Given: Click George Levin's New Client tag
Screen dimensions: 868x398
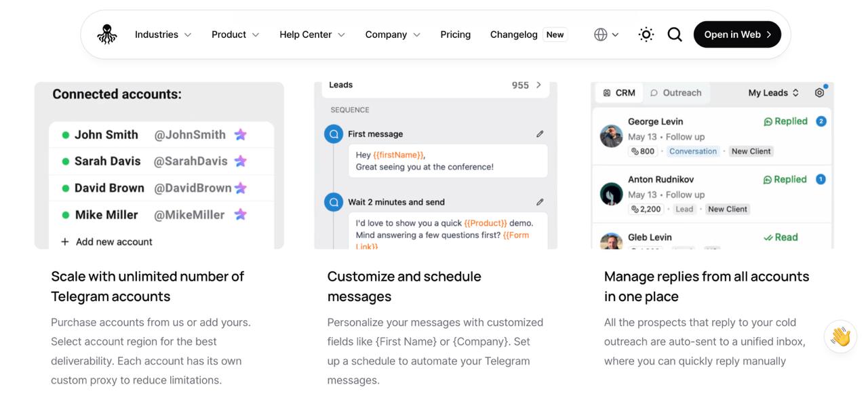Looking at the screenshot, I should tap(751, 151).
